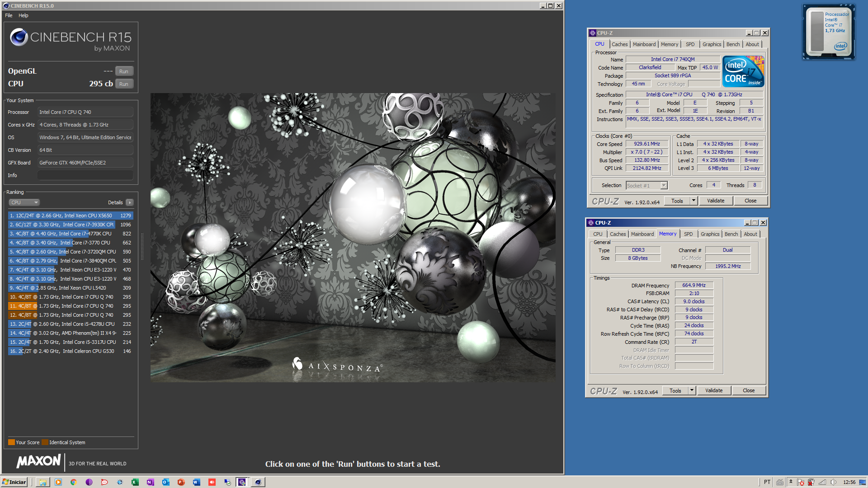
Task: Run the CPU benchmark
Action: [x=124, y=84]
